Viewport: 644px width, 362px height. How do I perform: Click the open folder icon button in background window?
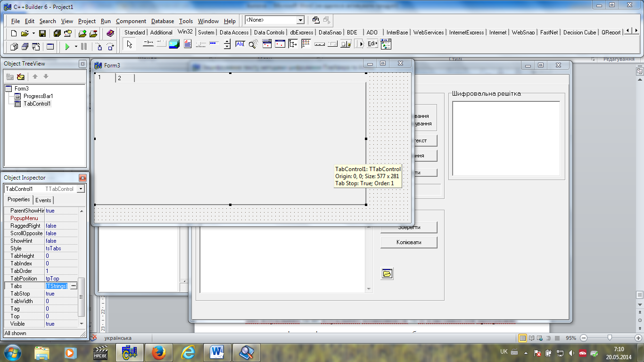387,274
